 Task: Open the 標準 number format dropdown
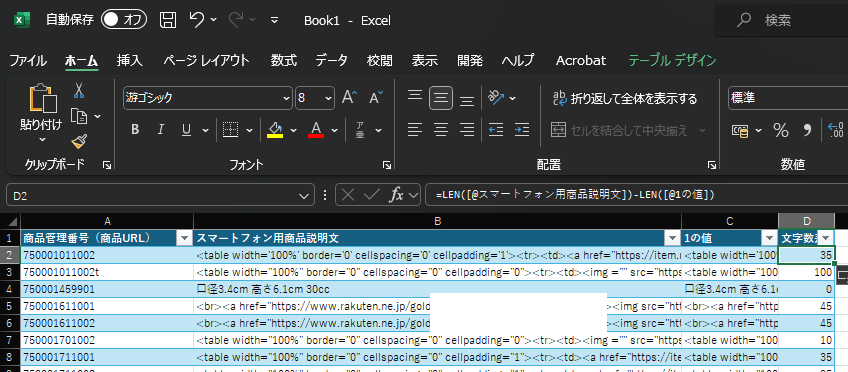coord(787,98)
